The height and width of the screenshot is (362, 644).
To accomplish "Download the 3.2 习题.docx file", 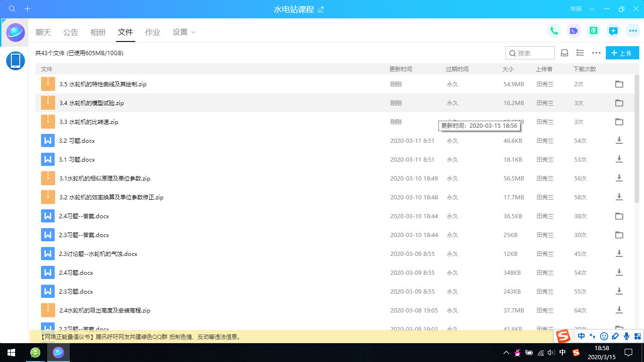I will [619, 140].
